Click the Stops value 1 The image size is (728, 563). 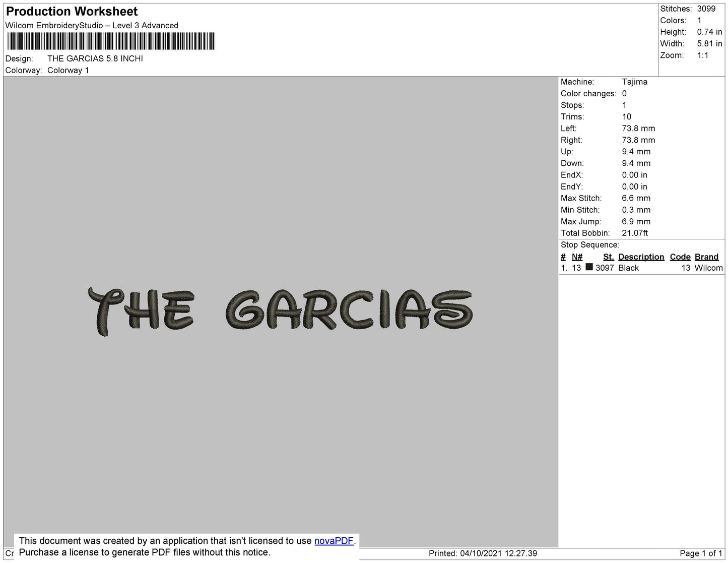point(625,105)
